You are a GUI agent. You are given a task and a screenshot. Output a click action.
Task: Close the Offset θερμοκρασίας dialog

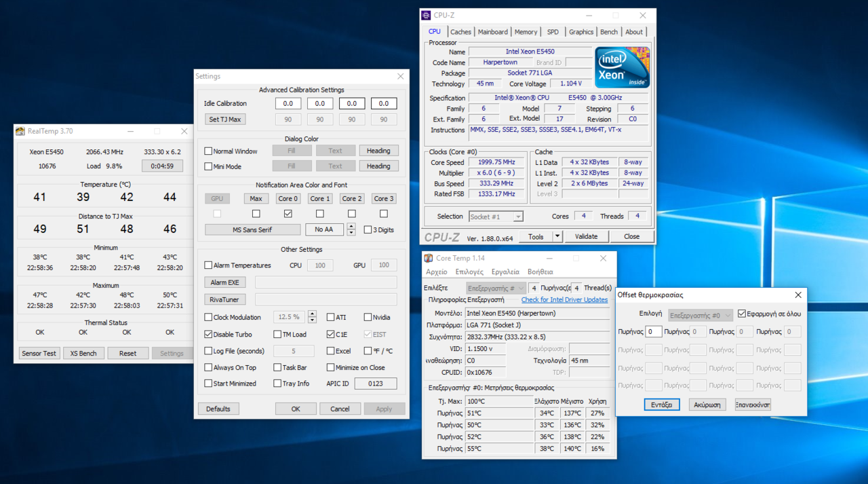pyautogui.click(x=798, y=295)
